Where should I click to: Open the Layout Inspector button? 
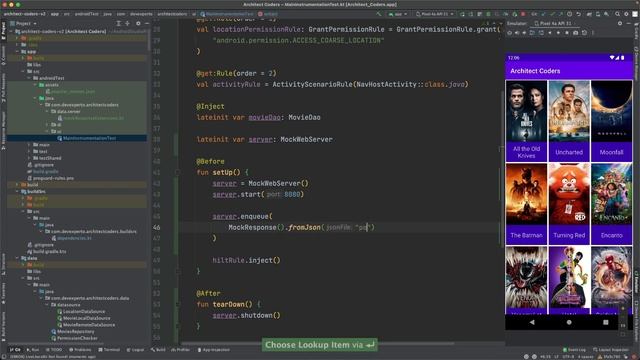click(x=611, y=350)
